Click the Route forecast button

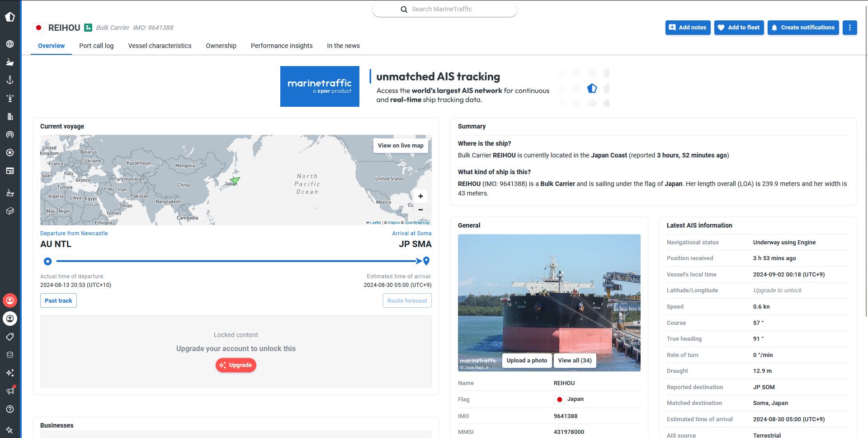[x=407, y=300]
